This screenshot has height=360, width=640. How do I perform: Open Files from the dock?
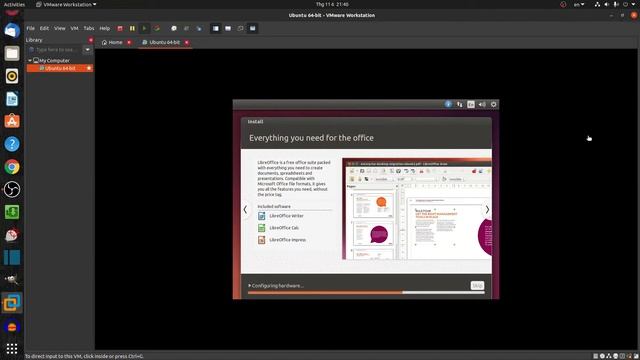click(x=12, y=53)
